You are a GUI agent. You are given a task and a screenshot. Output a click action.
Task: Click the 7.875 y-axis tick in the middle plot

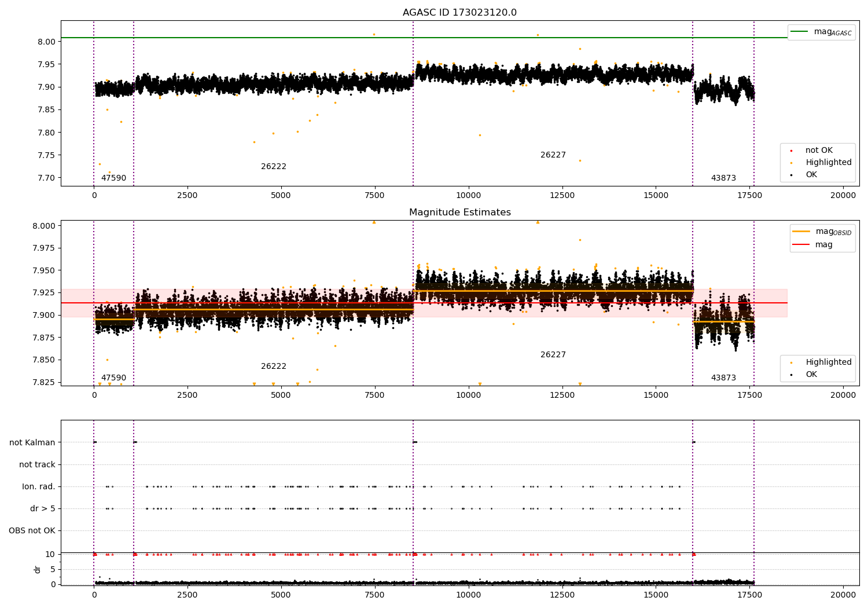[44, 338]
